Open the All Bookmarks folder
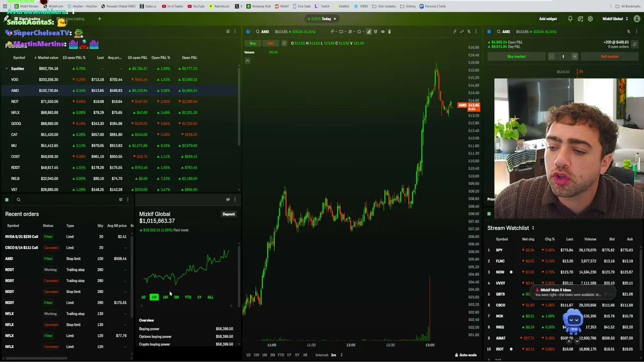Image resolution: width=644 pixels, height=362 pixels. (x=628, y=6)
